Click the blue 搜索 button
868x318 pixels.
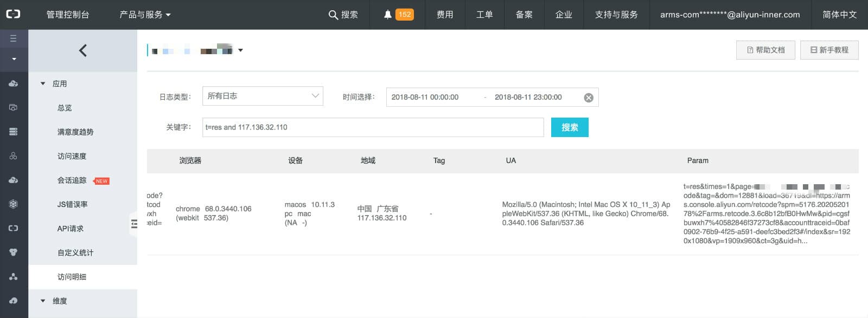[x=570, y=127]
